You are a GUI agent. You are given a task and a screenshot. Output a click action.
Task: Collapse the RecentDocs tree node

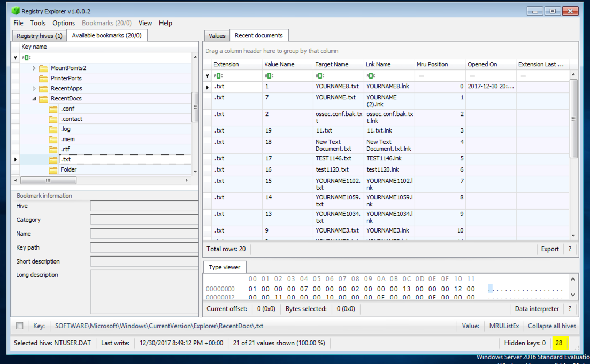(x=34, y=98)
